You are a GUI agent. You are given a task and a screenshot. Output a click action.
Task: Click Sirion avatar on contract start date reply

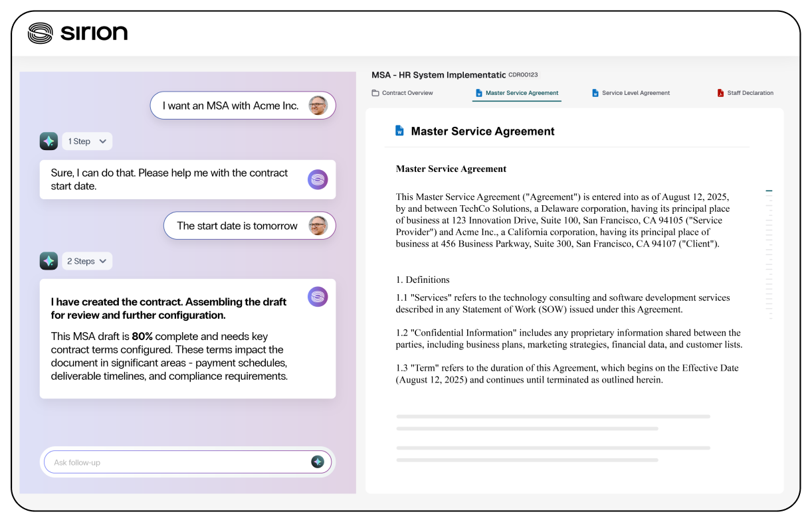coord(318,179)
